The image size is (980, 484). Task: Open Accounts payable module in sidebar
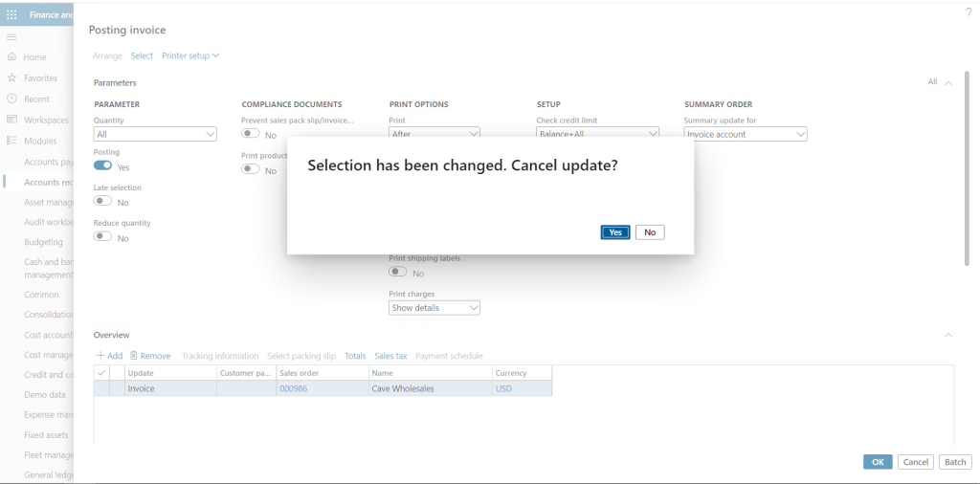point(48,162)
